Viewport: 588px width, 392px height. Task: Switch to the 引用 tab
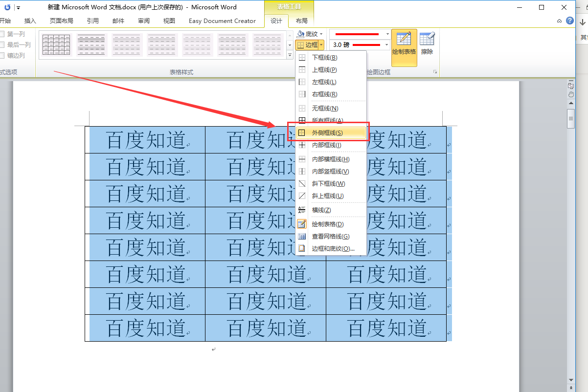click(92, 21)
